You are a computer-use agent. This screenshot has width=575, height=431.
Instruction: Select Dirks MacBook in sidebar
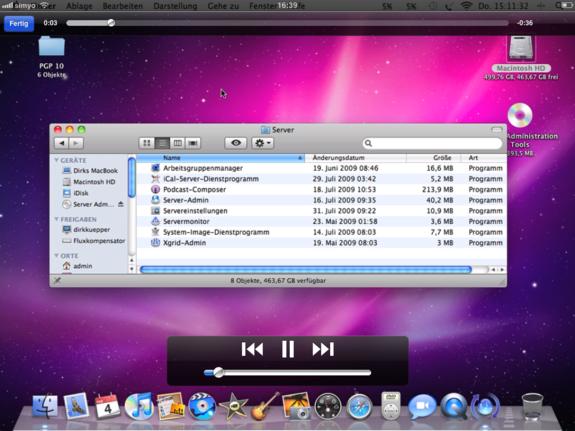click(90, 171)
